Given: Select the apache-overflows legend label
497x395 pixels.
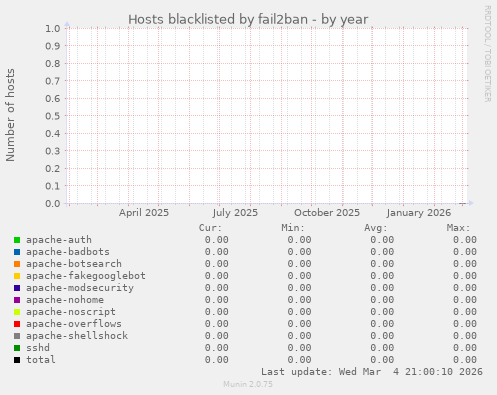Looking at the screenshot, I should click(74, 324).
